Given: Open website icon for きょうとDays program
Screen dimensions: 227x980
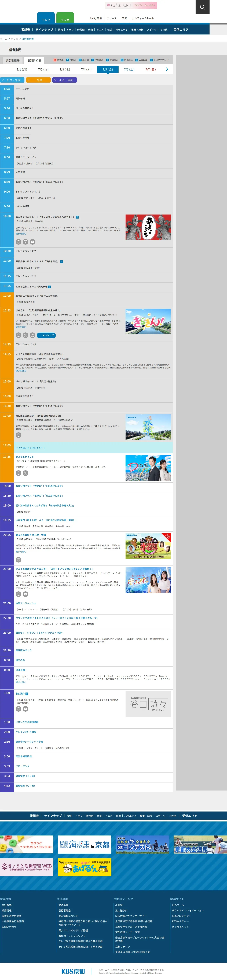Looking at the screenshot, I should tap(18, 473).
